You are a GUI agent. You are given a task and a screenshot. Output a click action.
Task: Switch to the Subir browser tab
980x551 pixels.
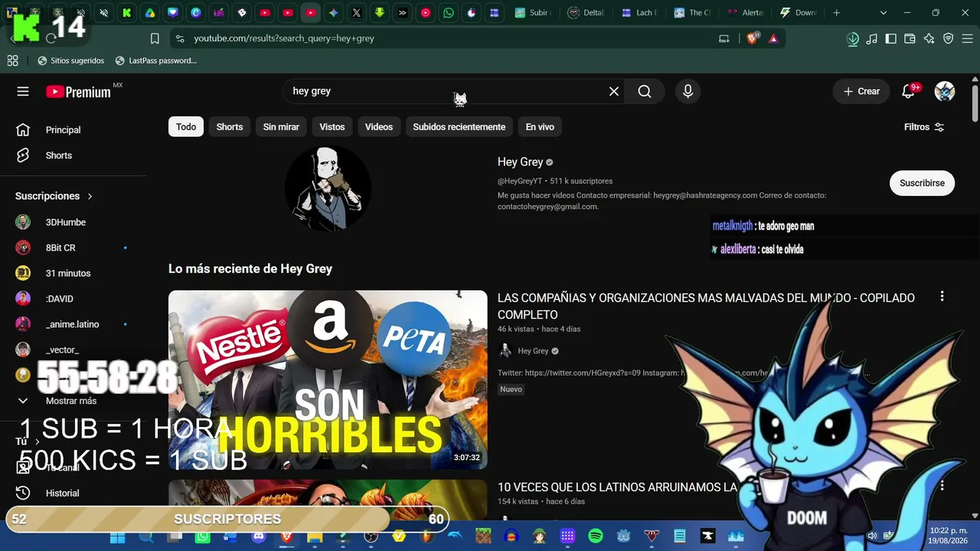533,13
